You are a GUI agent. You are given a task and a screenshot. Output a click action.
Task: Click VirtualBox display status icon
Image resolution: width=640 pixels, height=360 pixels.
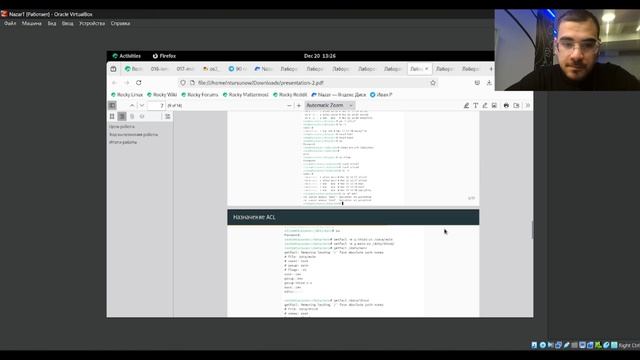point(582,345)
